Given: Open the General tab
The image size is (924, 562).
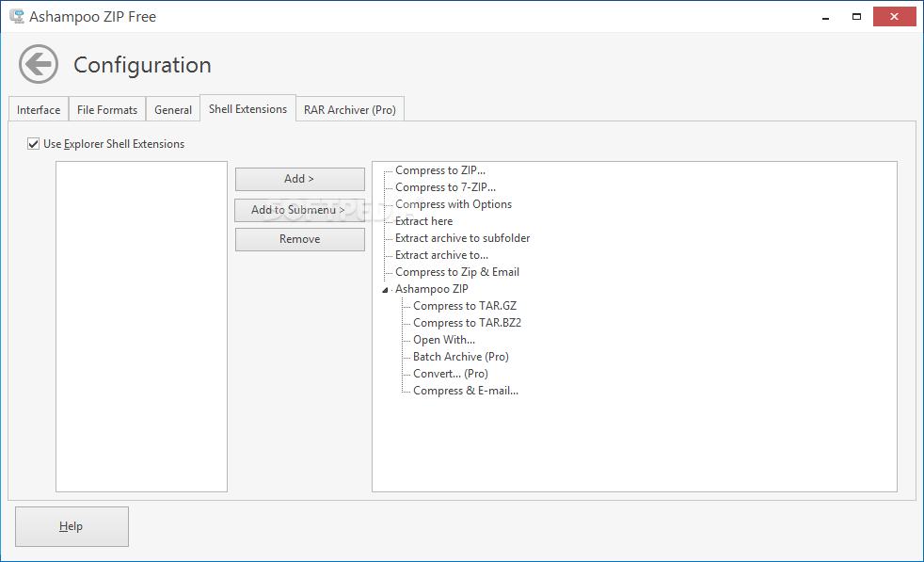Looking at the screenshot, I should point(173,110).
